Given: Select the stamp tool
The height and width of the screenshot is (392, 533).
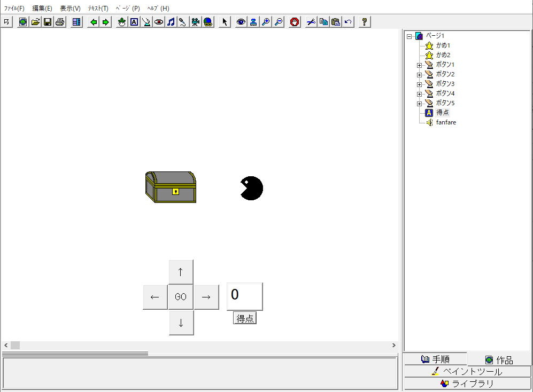Looking at the screenshot, I should point(253,22).
